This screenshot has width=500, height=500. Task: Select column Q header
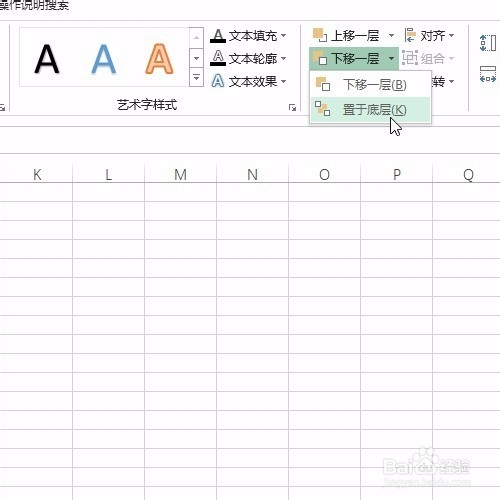pyautogui.click(x=467, y=174)
